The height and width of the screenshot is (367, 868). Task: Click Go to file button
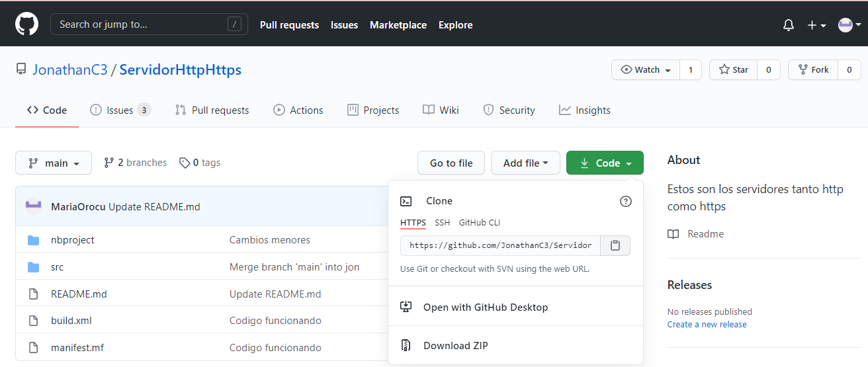[x=451, y=163]
